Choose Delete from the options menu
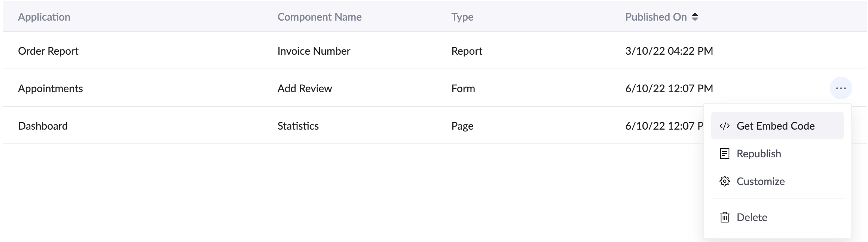This screenshot has width=868, height=242. (x=752, y=217)
